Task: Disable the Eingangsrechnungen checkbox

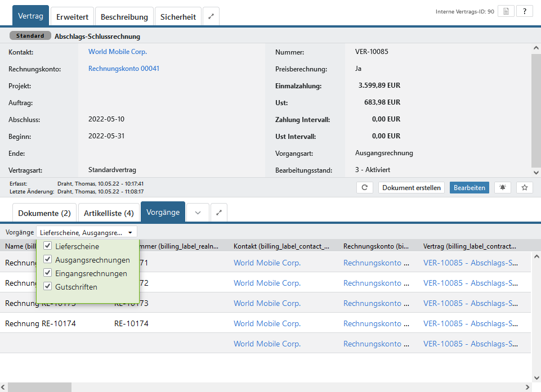Action: pos(48,273)
